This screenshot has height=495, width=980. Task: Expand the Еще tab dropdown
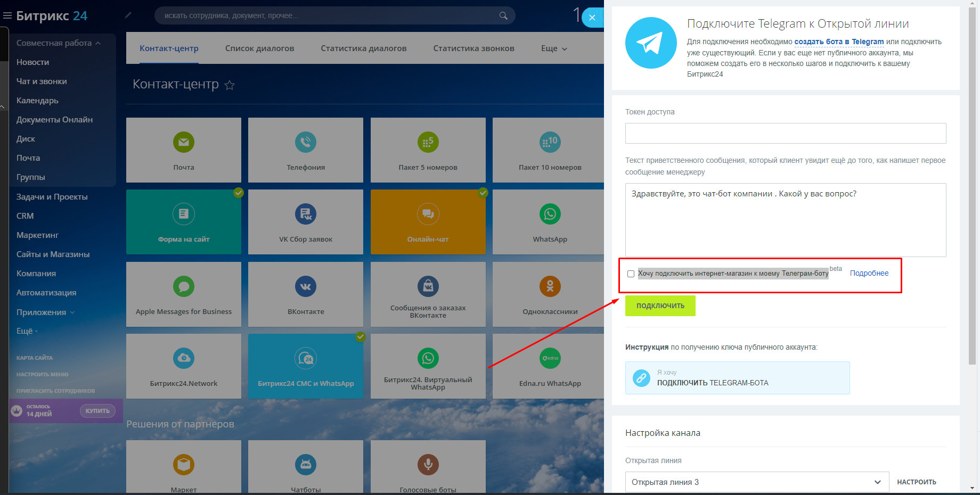point(554,48)
